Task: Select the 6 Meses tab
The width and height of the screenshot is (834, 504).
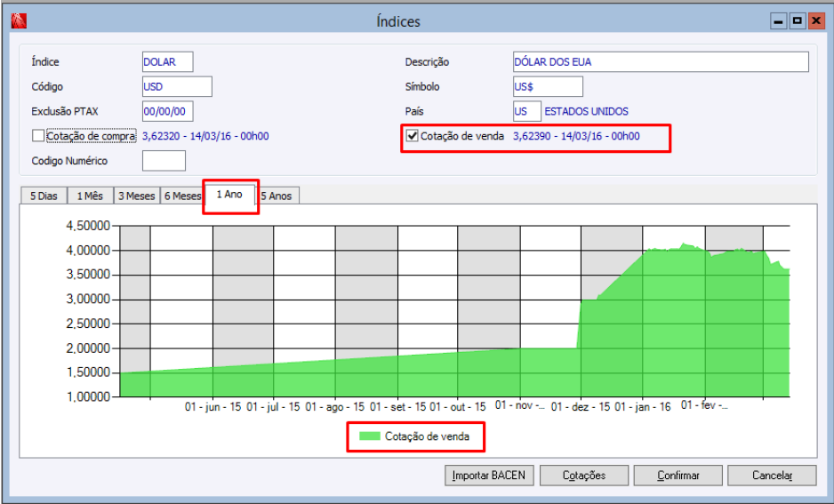Action: [182, 196]
